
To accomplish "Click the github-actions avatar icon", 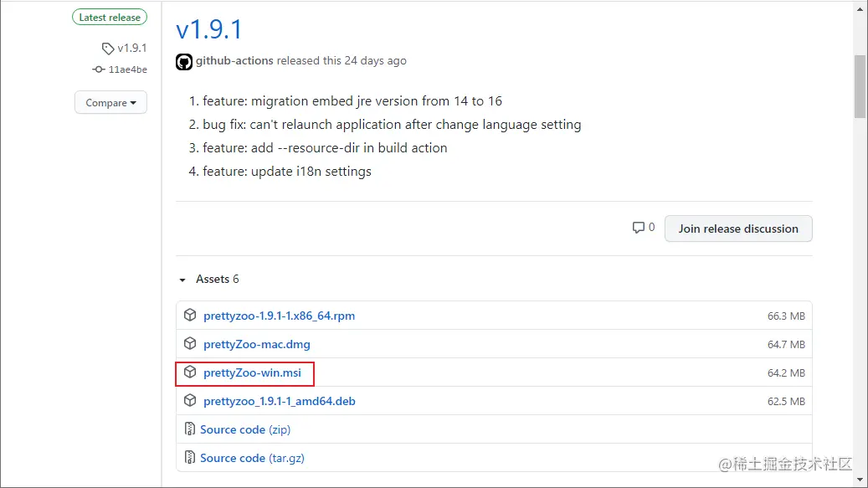I will [184, 61].
